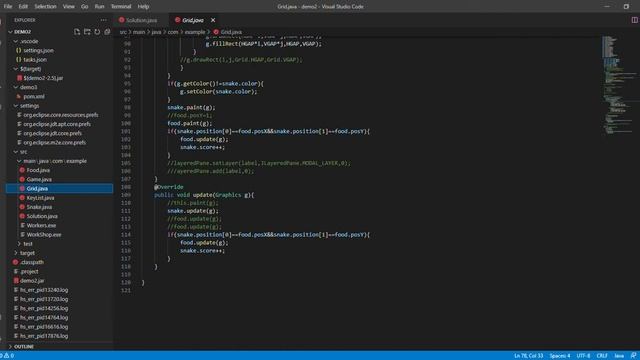Viewport: 640px width, 360px height.
Task: Open the Go menu
Action: point(84,7)
